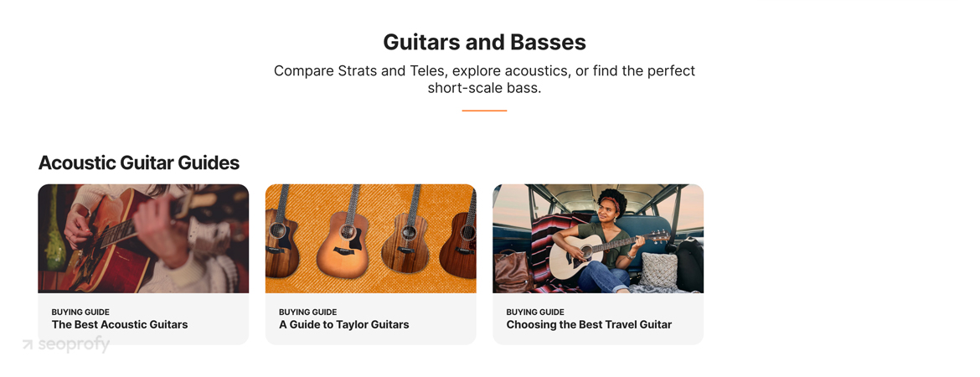Screen dimensions: 980x377
Task: Open the woman-in-van travel guitar thumbnail
Action: click(x=598, y=238)
